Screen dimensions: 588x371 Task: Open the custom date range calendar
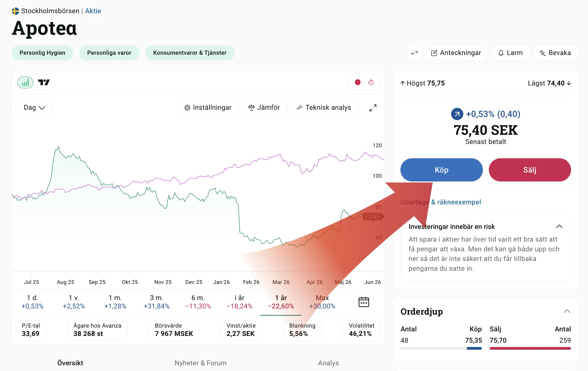(364, 302)
